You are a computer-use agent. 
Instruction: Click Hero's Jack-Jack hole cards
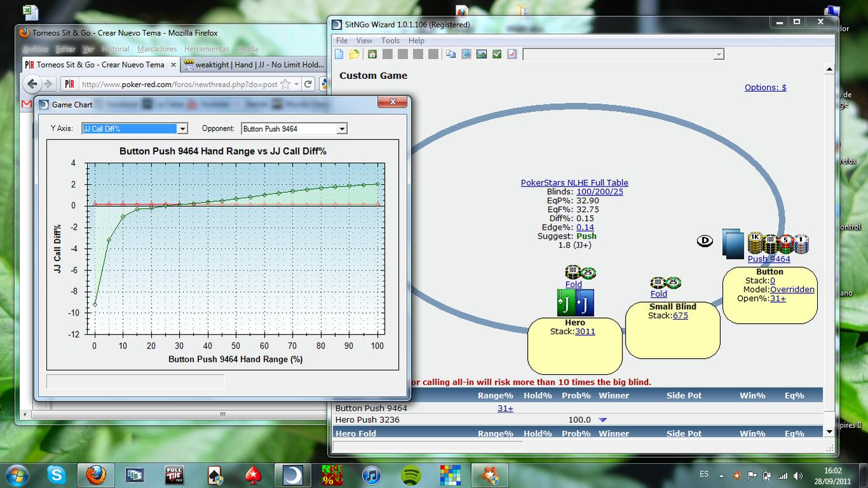click(575, 303)
